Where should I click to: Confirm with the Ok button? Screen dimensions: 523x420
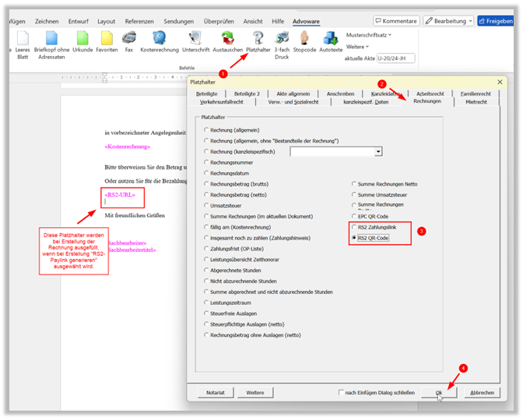pyautogui.click(x=439, y=393)
